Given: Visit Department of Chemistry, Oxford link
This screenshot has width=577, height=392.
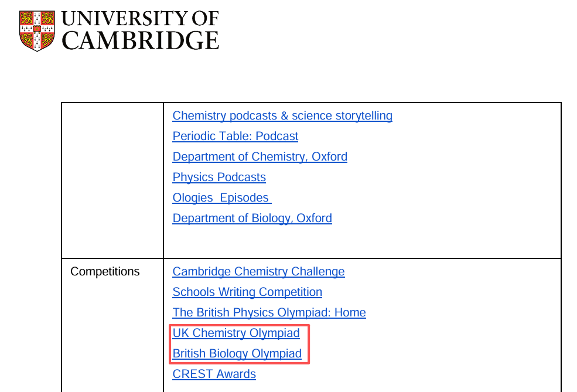Looking at the screenshot, I should pos(260,157).
